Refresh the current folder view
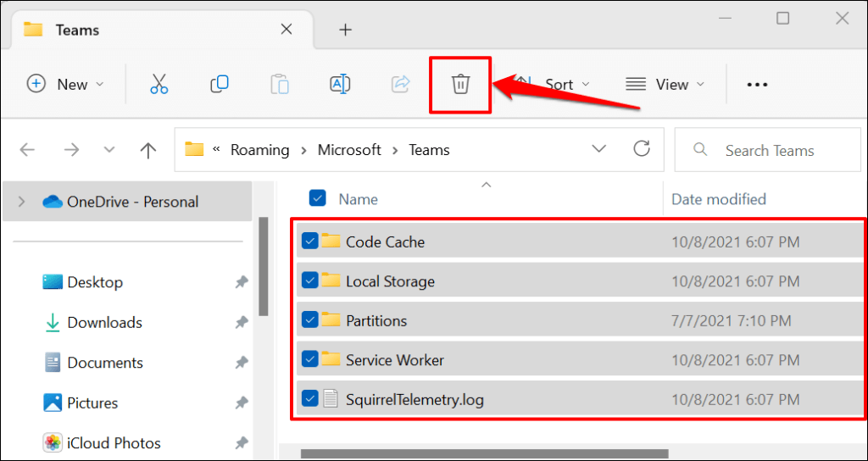This screenshot has width=868, height=461. [642, 150]
